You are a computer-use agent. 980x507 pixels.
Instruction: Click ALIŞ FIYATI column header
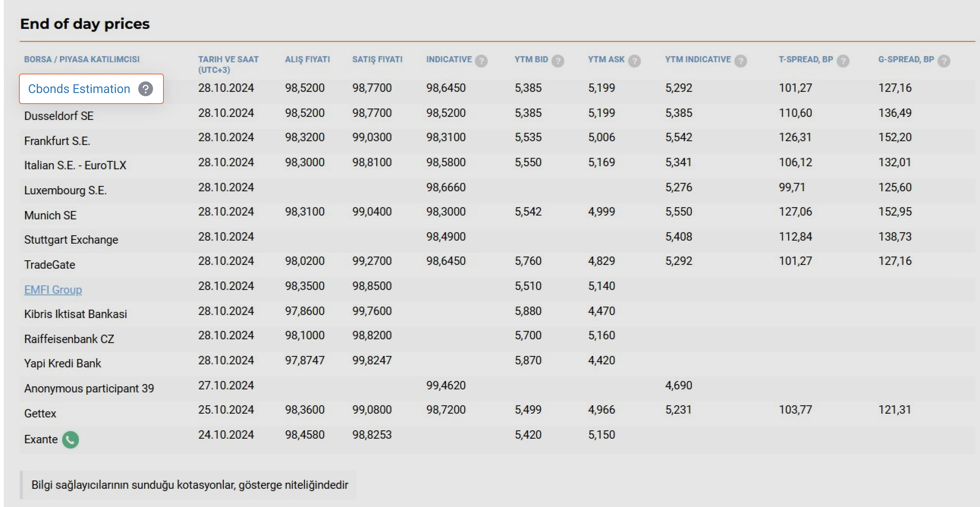coord(307,59)
